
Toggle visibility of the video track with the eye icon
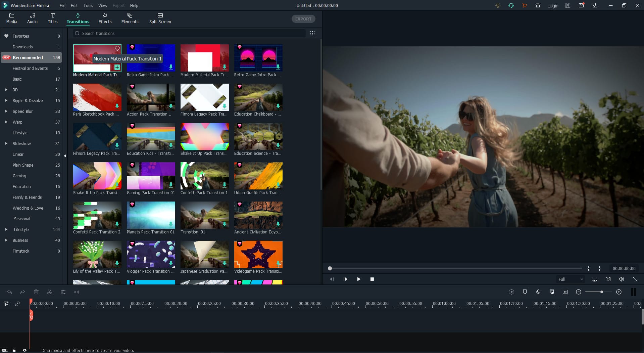24,350
